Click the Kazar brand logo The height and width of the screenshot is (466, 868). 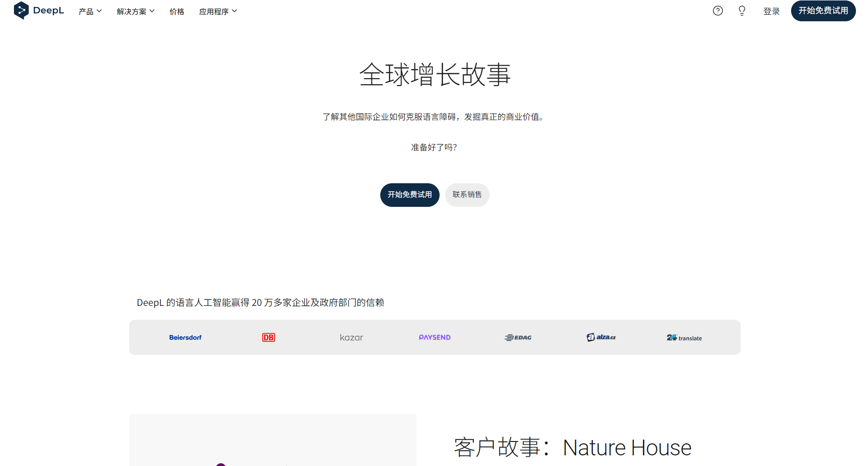(x=352, y=337)
